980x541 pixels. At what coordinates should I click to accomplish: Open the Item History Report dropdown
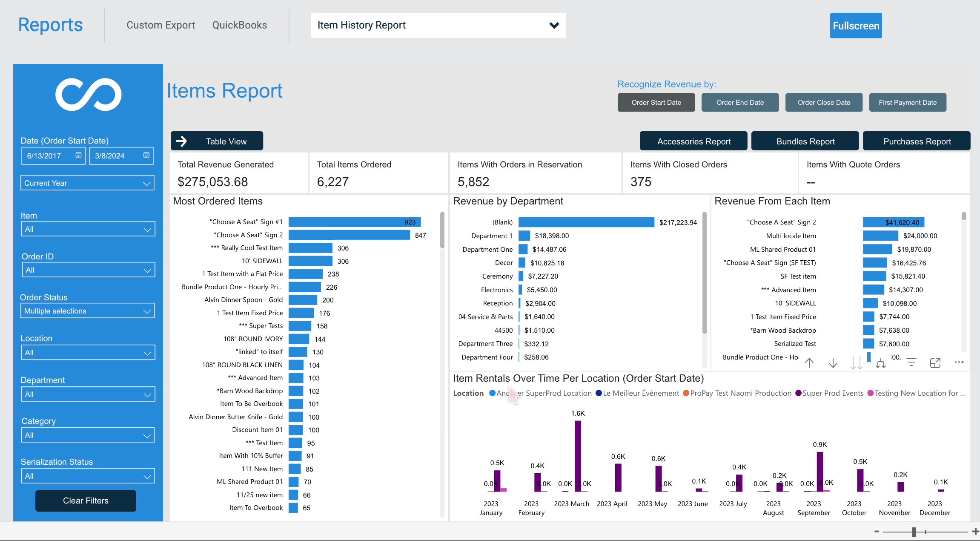pyautogui.click(x=438, y=26)
